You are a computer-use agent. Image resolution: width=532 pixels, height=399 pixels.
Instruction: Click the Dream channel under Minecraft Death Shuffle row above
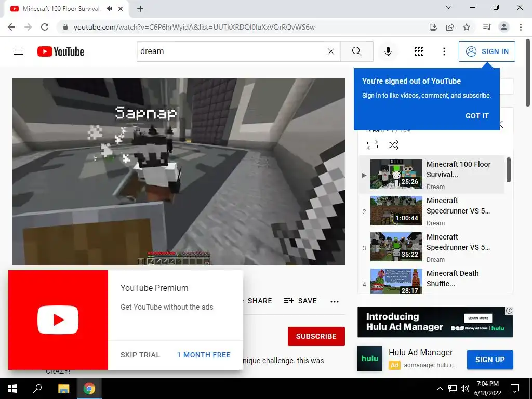(x=435, y=260)
